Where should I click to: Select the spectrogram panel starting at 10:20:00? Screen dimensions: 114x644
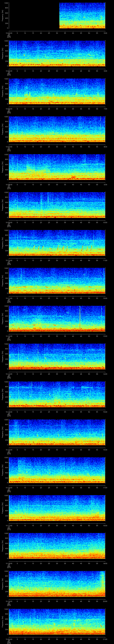57,621
